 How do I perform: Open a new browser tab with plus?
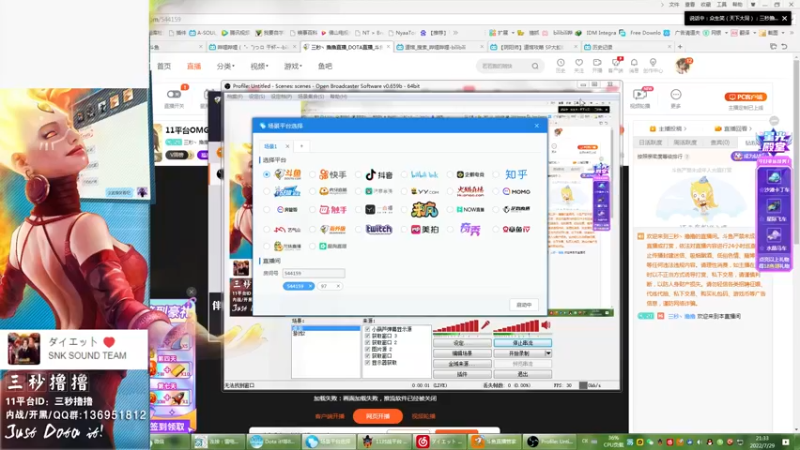click(x=680, y=47)
